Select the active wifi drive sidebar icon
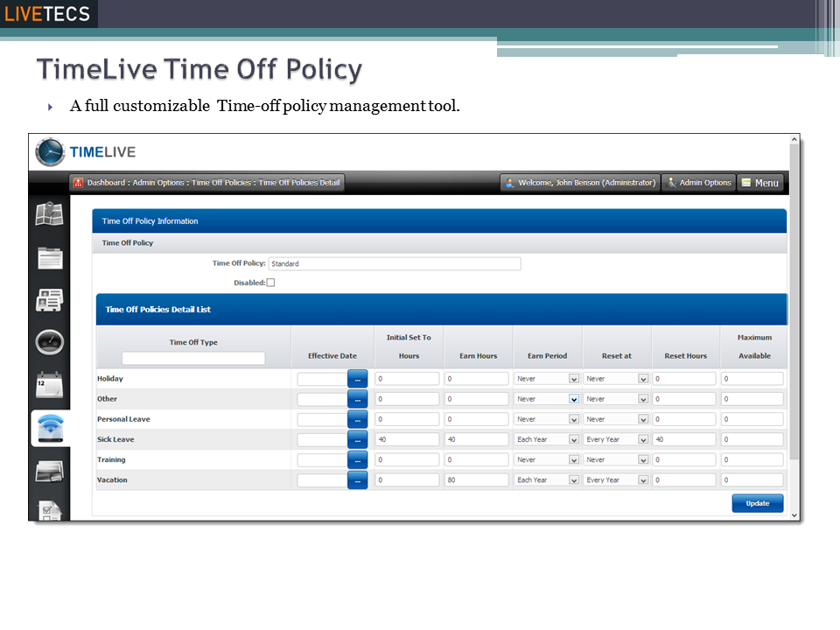 pos(51,428)
